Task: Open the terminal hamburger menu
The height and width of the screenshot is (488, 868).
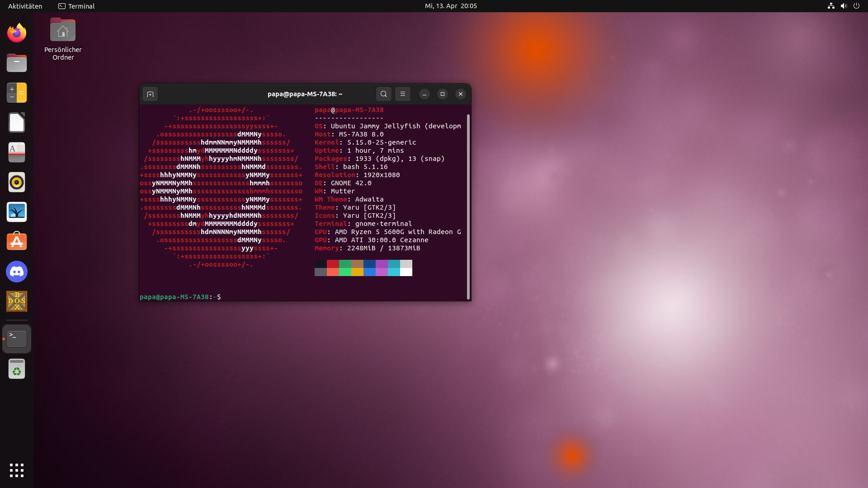Action: point(402,94)
